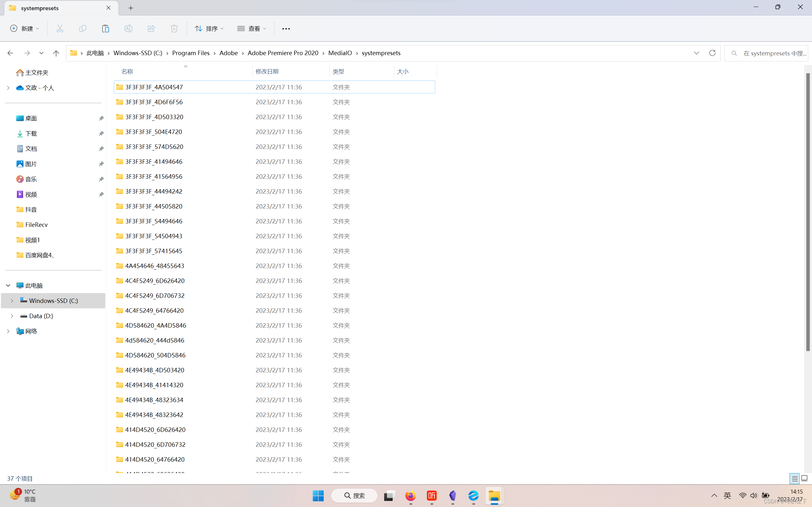This screenshot has width=812, height=507.
Task: Open the address bar history dropdown
Action: tap(696, 53)
